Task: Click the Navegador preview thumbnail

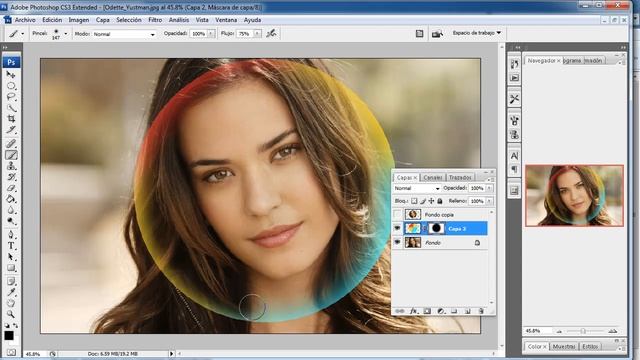Action: [x=574, y=196]
